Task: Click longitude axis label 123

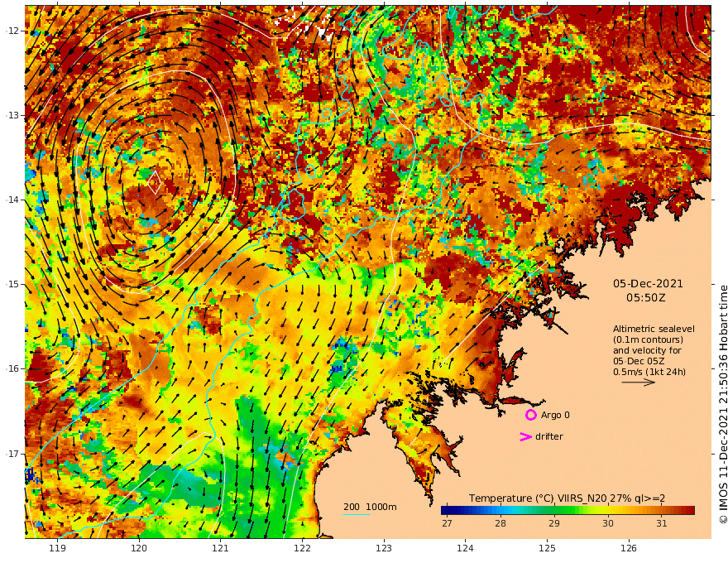Action: point(384,549)
